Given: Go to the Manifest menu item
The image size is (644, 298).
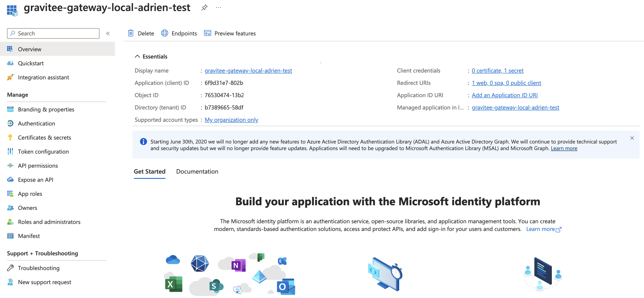Looking at the screenshot, I should (x=29, y=236).
